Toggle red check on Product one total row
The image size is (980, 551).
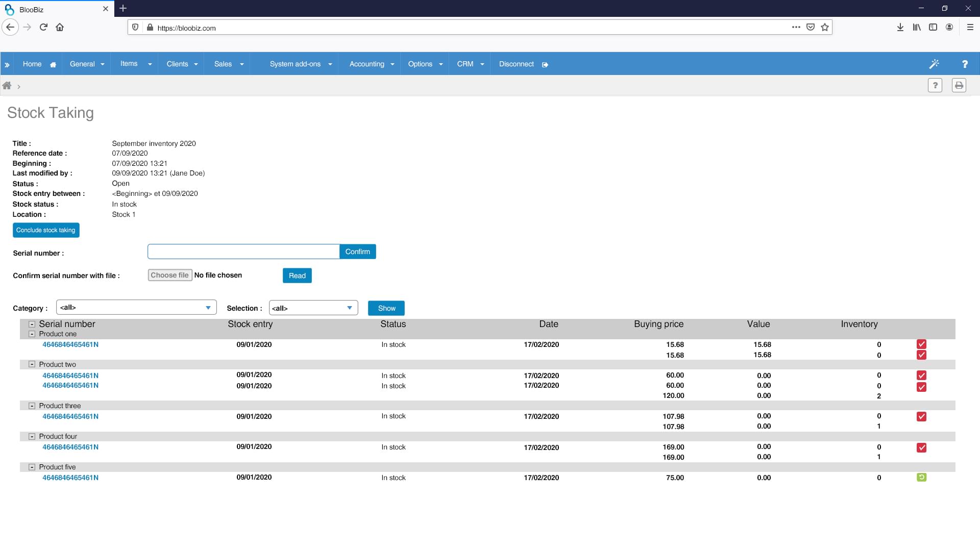(921, 355)
